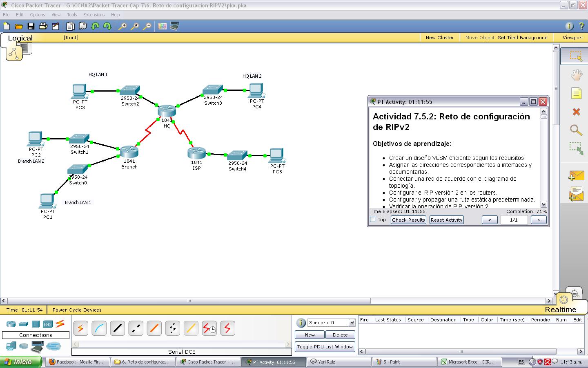Screen dimensions: 588x368
Task: Click Toggle PDU List Window
Action: pyautogui.click(x=325, y=346)
